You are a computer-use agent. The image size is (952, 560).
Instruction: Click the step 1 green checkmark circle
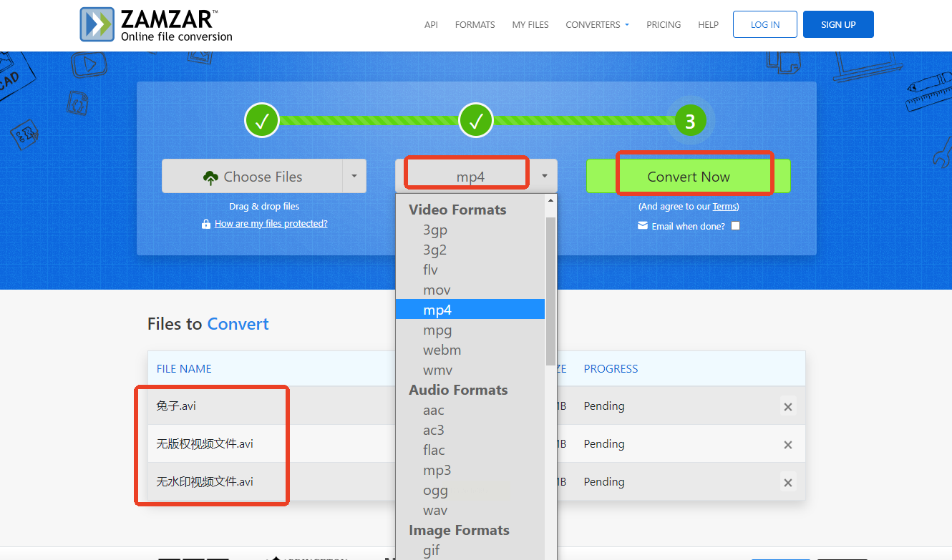click(262, 120)
